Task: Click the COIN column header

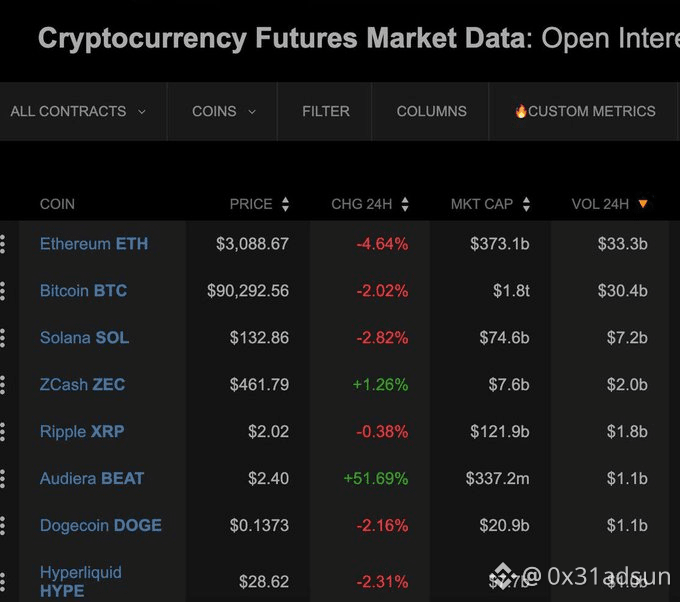Action: pos(57,204)
